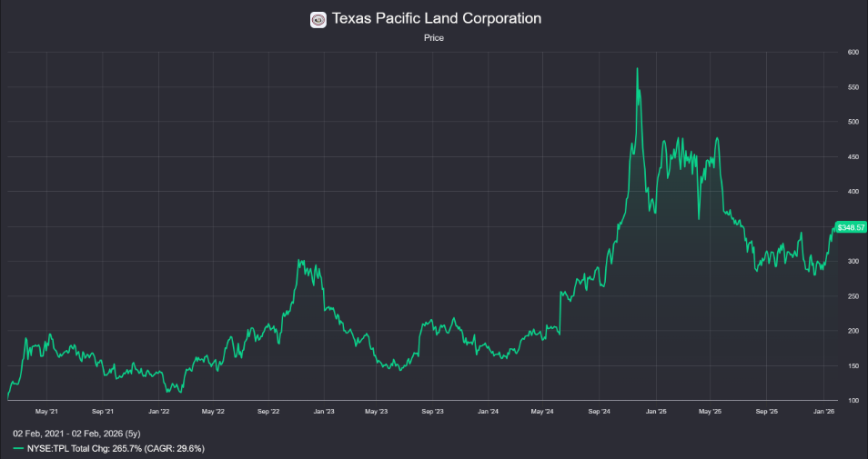This screenshot has width=868, height=459.
Task: Click the 550 y-axis label
Action: tap(853, 87)
